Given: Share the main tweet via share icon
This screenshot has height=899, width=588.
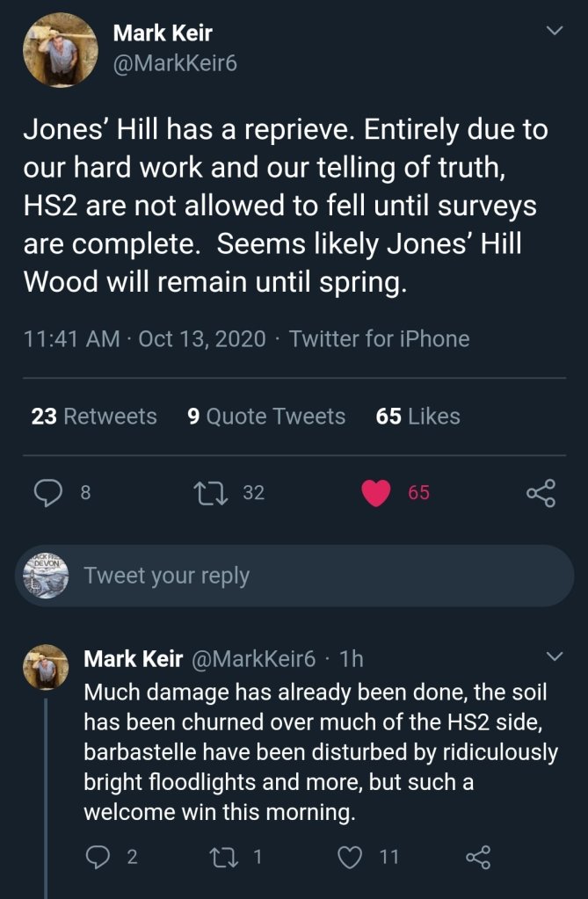Looking at the screenshot, I should pyautogui.click(x=541, y=494).
